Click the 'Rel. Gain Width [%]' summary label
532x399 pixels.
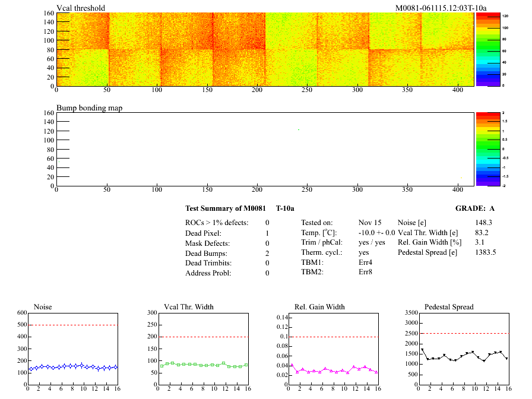pyautogui.click(x=429, y=242)
